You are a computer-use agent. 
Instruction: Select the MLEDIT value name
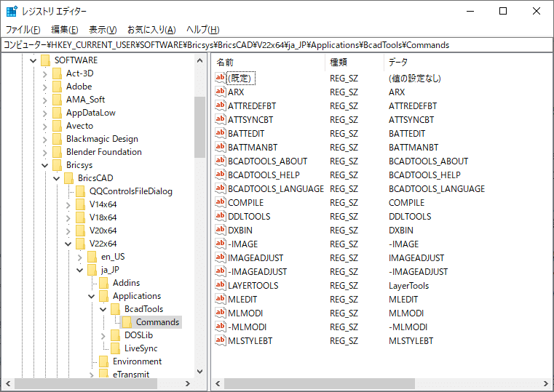[242, 299]
